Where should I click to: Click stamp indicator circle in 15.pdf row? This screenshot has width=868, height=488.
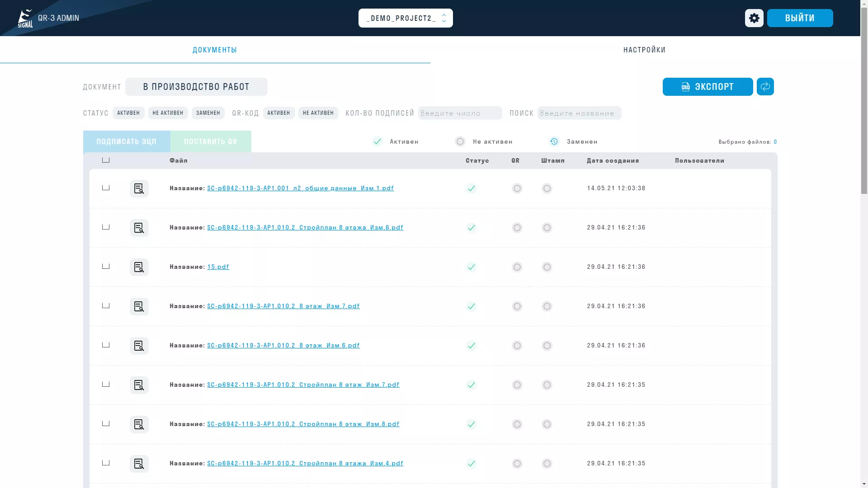tap(547, 267)
